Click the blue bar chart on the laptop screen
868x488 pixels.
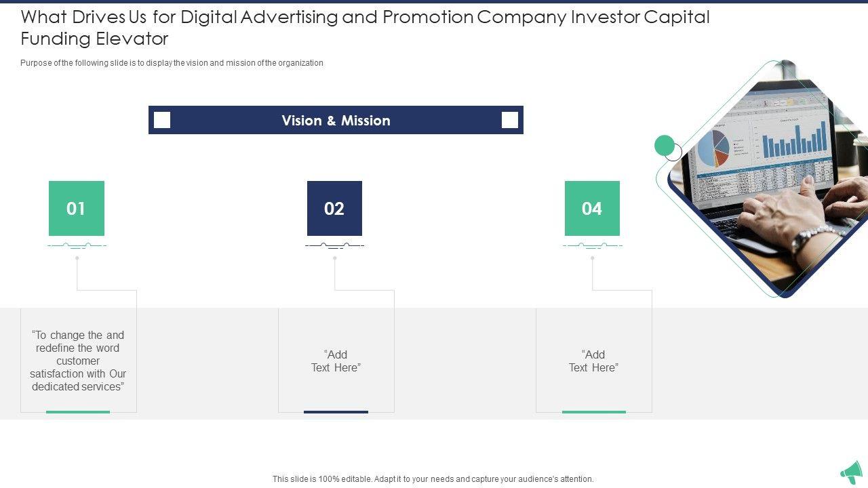click(x=794, y=140)
